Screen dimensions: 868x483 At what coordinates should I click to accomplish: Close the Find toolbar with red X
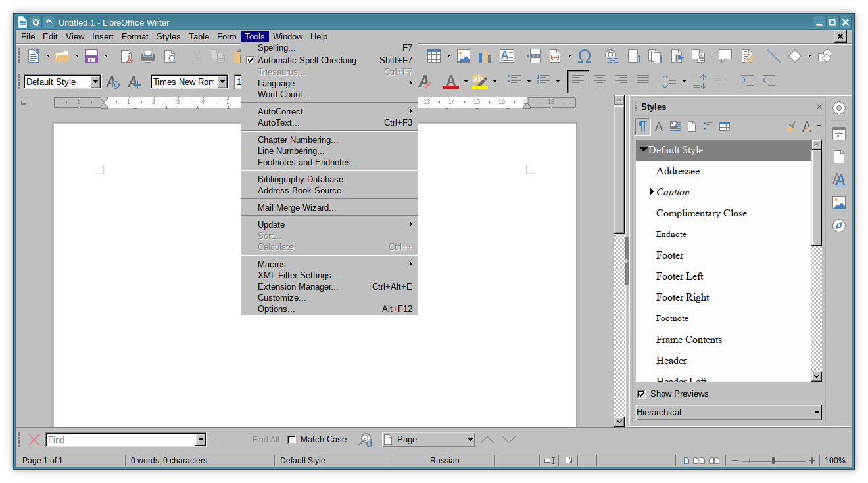34,440
